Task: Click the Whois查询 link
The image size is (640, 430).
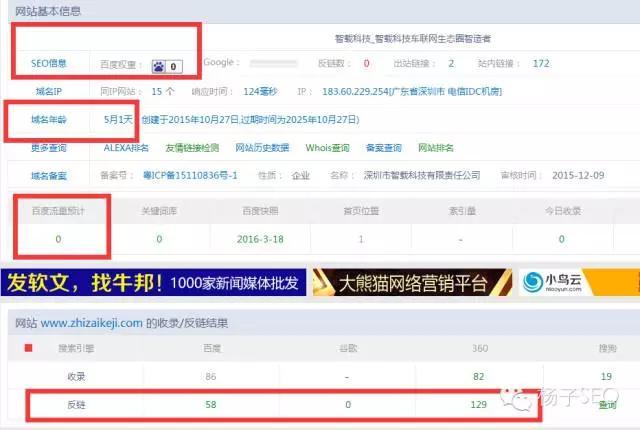Action: pos(327,147)
